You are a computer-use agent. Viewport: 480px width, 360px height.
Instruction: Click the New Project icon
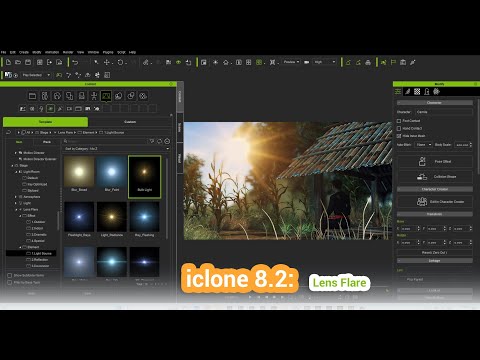(x=8, y=62)
